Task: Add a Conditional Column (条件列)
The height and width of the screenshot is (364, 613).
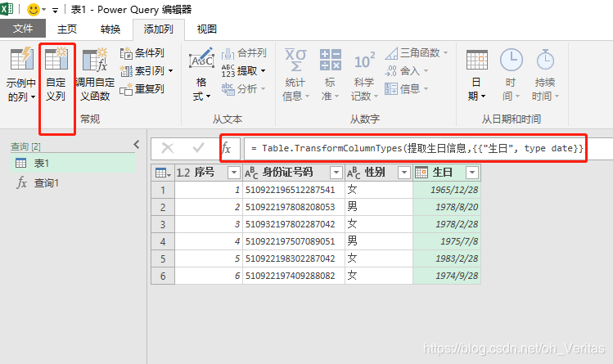Action: click(x=142, y=53)
